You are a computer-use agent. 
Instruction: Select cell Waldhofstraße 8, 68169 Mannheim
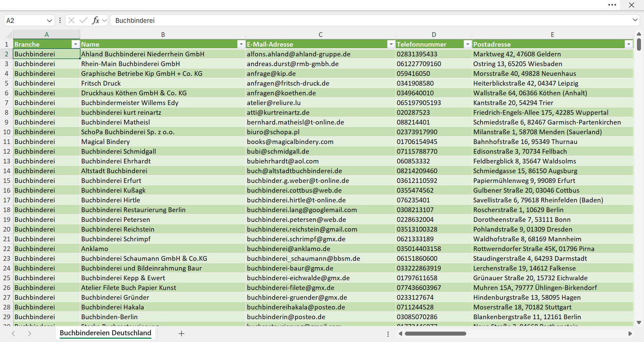(552, 239)
